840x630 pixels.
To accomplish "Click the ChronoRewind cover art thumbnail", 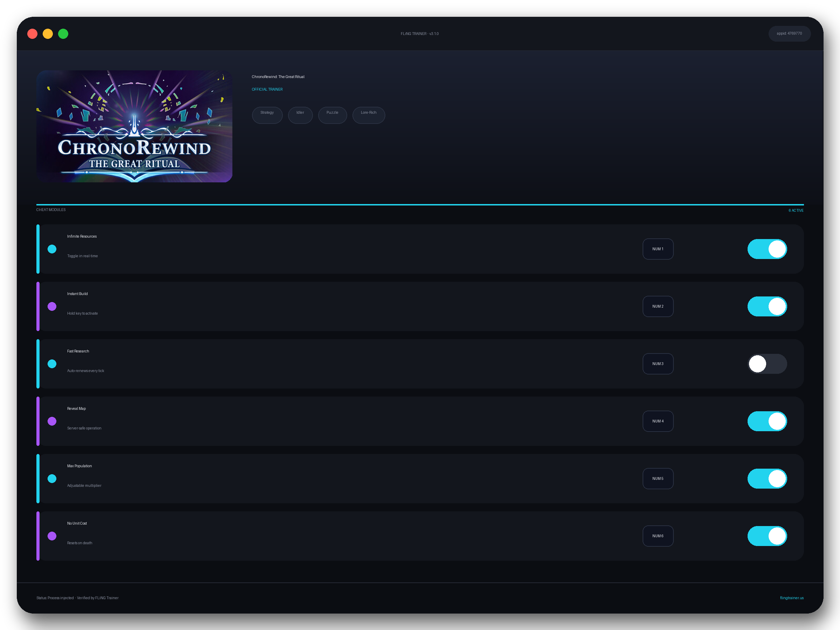I will point(134,126).
